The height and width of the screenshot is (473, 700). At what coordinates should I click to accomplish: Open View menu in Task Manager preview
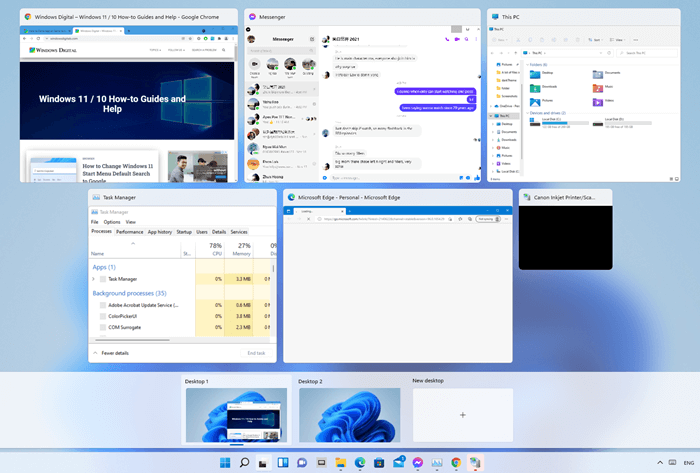click(x=130, y=222)
